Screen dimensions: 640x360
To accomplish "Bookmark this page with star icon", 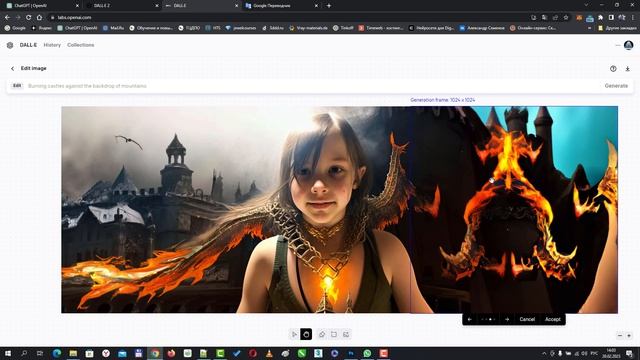I will pos(566,18).
